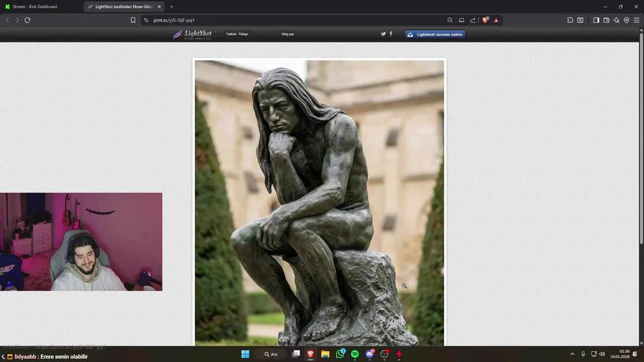
Task: Share this page via share icon
Action: (x=473, y=20)
